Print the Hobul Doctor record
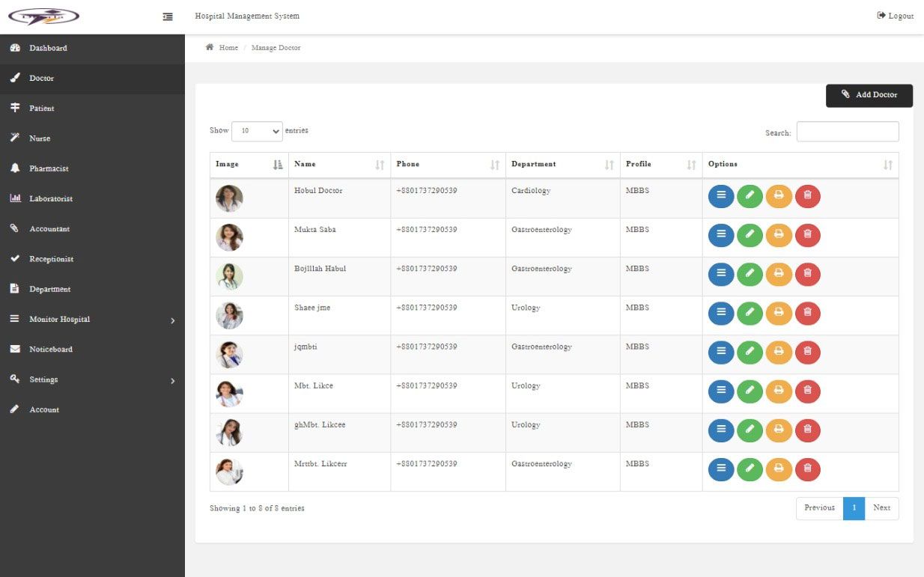The height and width of the screenshot is (577, 924). [779, 196]
